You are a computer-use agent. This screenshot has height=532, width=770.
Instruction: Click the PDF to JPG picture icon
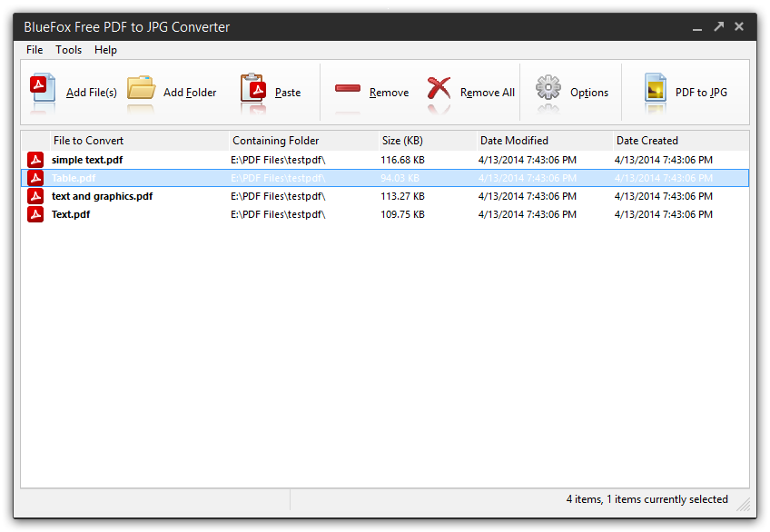[x=656, y=88]
